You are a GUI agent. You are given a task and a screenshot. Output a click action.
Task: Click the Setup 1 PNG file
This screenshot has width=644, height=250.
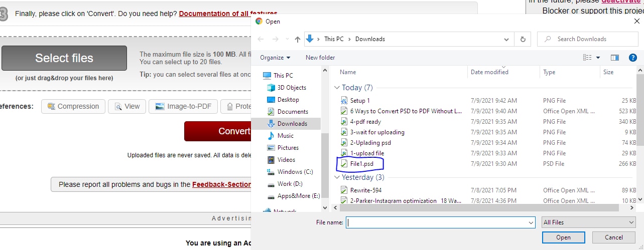[360, 101]
